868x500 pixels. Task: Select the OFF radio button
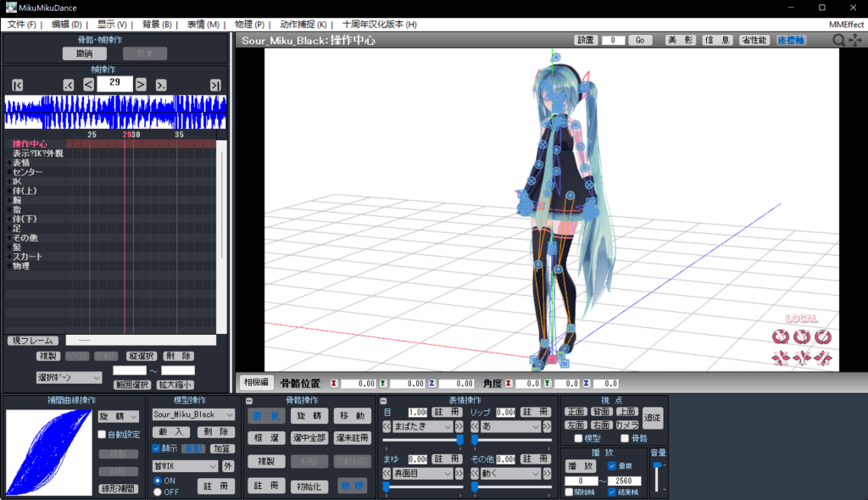click(x=158, y=492)
